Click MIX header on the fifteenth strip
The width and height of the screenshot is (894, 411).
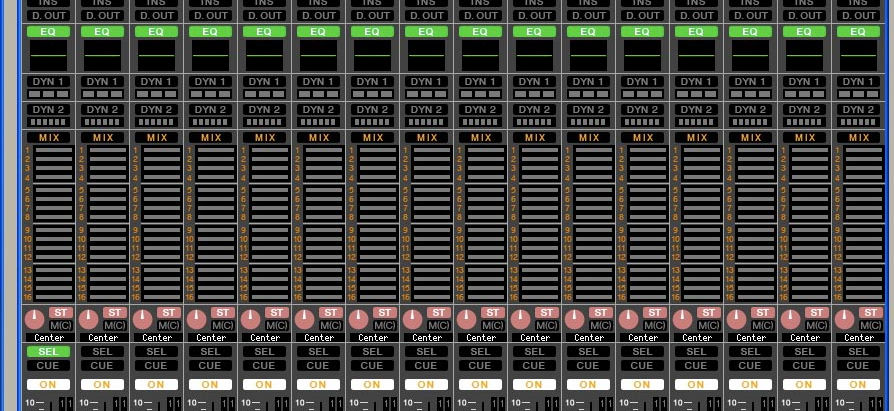tap(804, 137)
